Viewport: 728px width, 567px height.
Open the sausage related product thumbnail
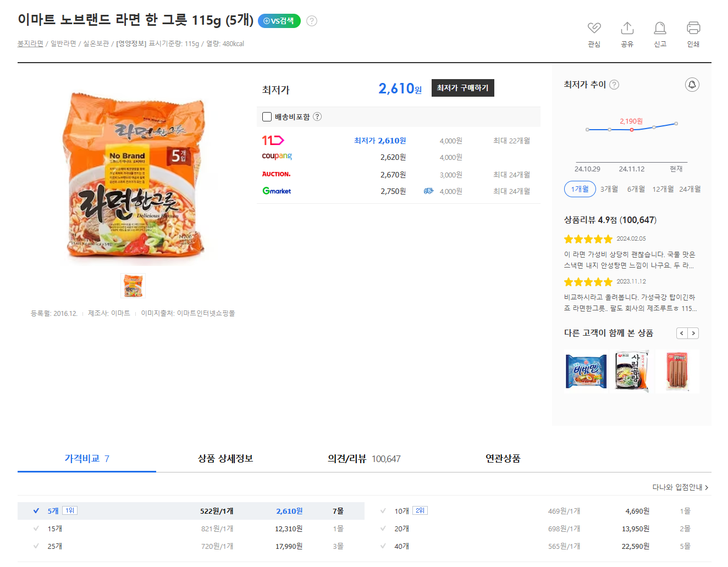point(677,371)
